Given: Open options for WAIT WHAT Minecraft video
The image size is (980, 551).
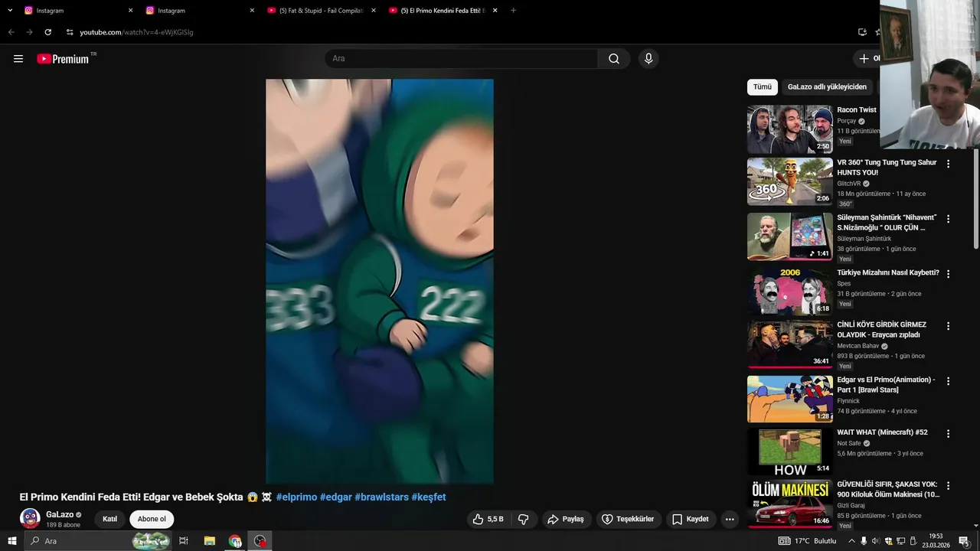Looking at the screenshot, I should [x=948, y=434].
